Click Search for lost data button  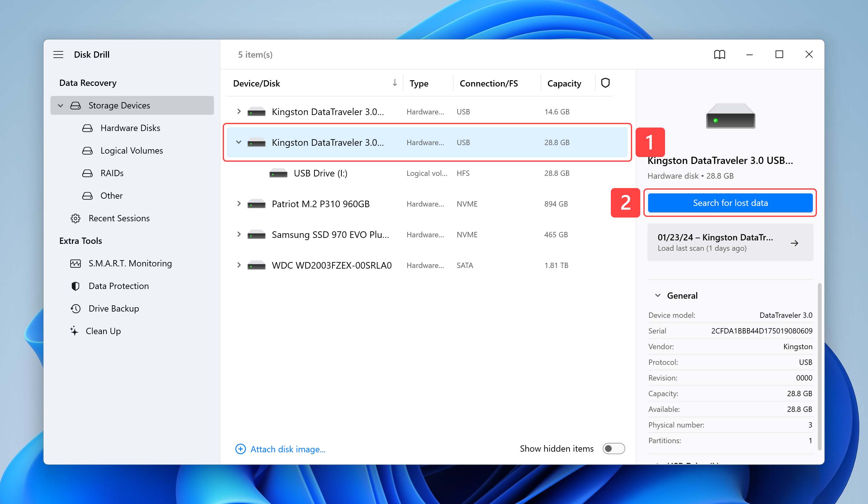coord(730,202)
